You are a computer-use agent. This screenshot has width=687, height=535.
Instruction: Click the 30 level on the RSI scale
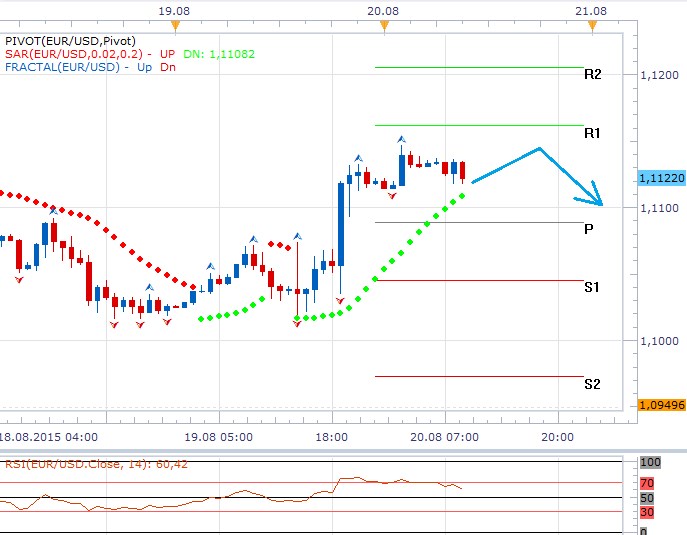[649, 512]
